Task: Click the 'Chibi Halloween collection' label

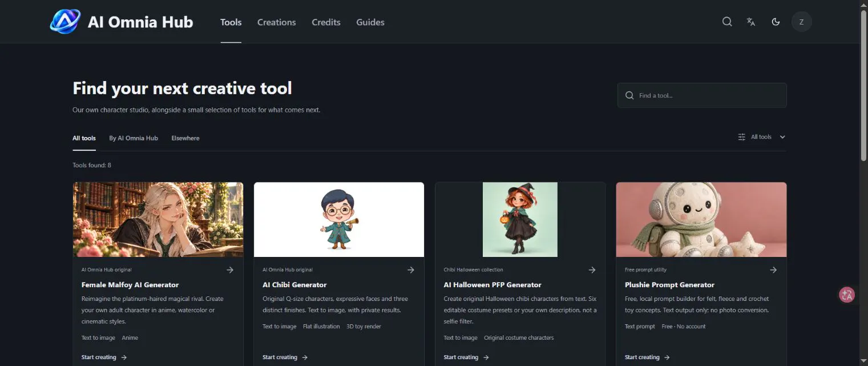Action: tap(473, 270)
